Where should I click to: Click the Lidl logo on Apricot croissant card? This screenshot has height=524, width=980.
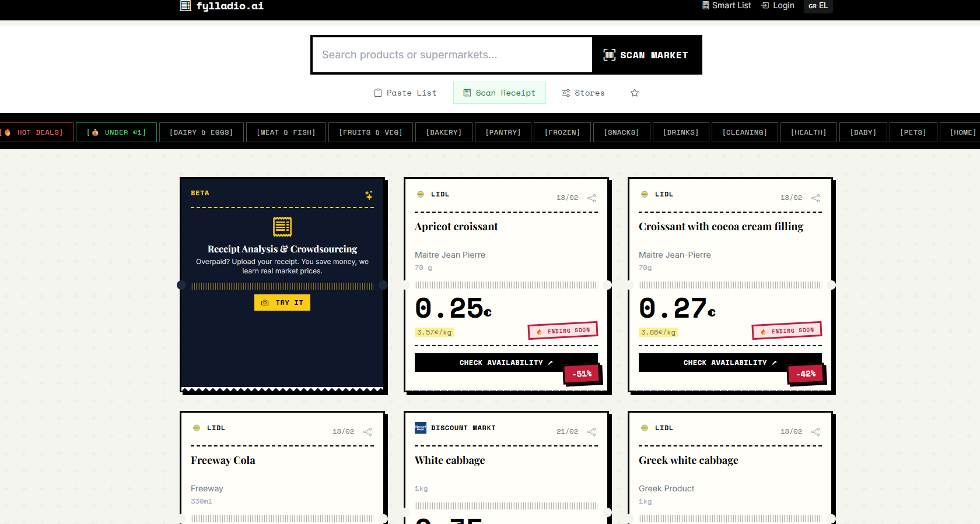(x=421, y=194)
